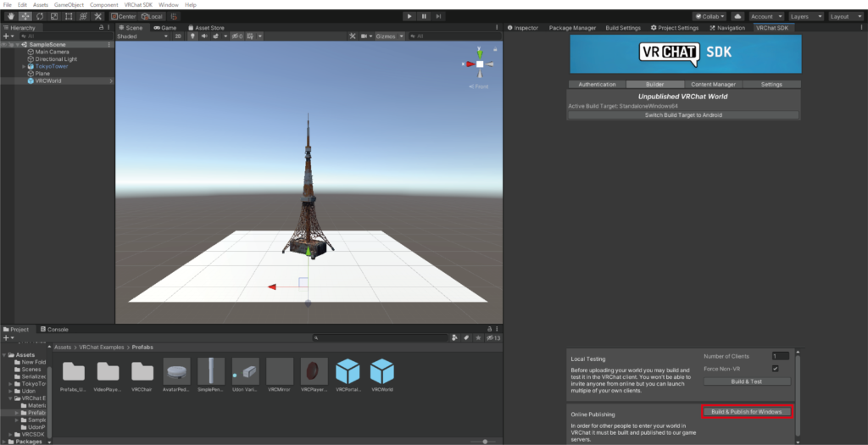Switch to the Game tab

point(165,27)
